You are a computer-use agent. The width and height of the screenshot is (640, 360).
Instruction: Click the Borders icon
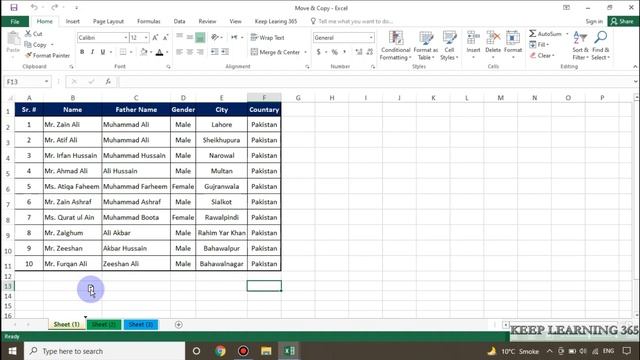pyautogui.click(x=123, y=52)
